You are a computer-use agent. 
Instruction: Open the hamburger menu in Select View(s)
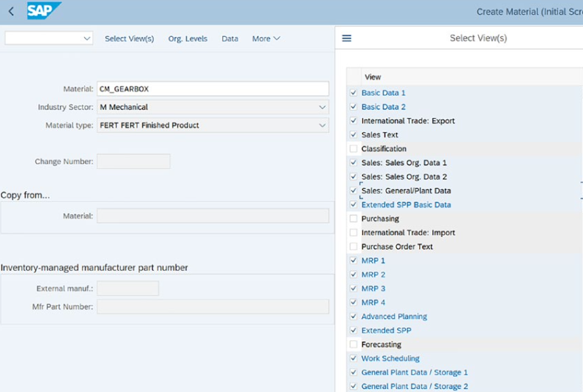click(x=347, y=38)
